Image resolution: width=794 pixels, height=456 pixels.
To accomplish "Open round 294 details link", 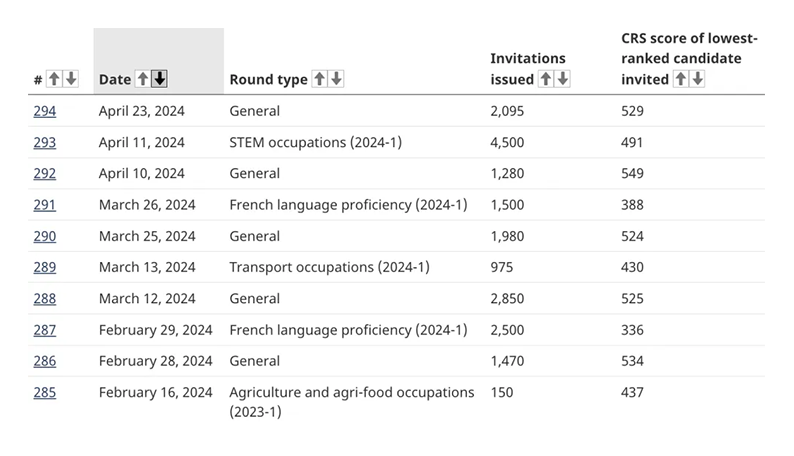I will (x=44, y=111).
